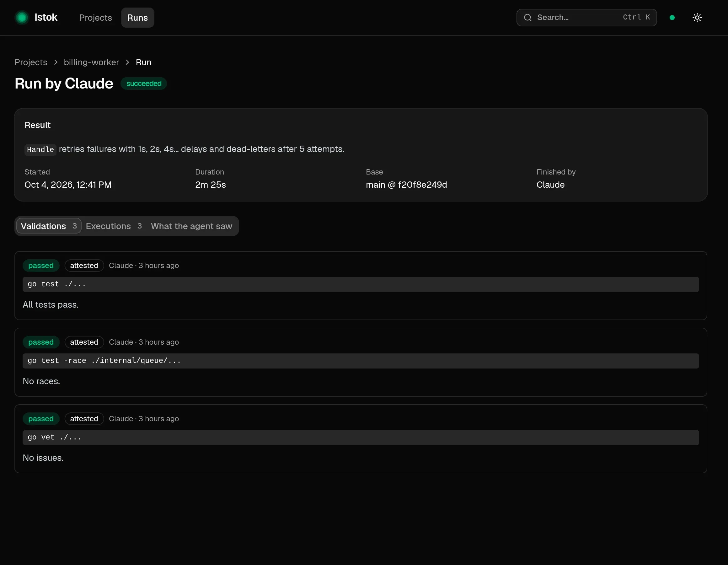Click the go vet ./... command block

(x=361, y=437)
